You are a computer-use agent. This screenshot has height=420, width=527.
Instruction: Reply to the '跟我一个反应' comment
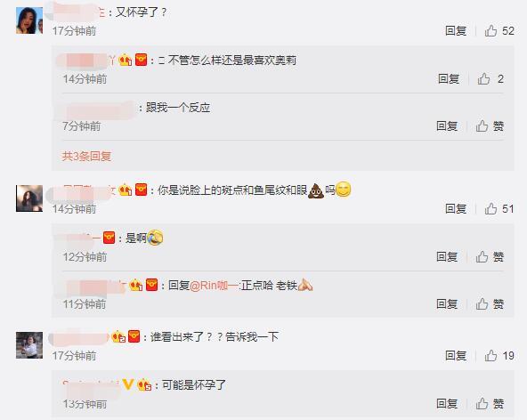[447, 126]
